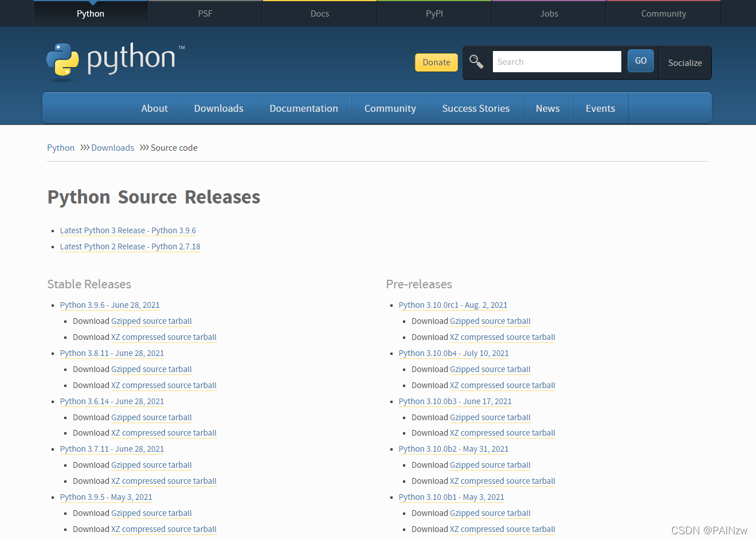Download Gzipped source tarball for Python 3.10.0b2

[x=490, y=465]
